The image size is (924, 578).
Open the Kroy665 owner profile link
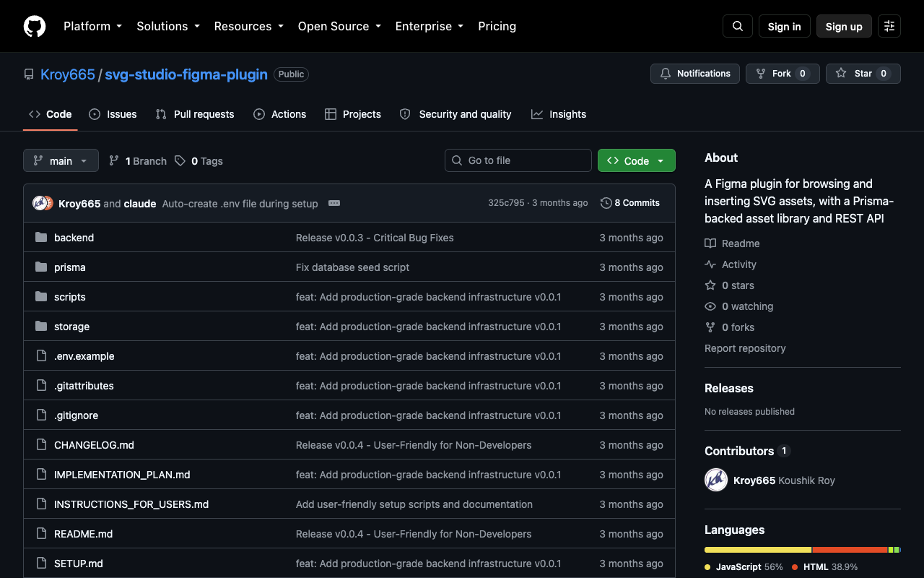(68, 74)
